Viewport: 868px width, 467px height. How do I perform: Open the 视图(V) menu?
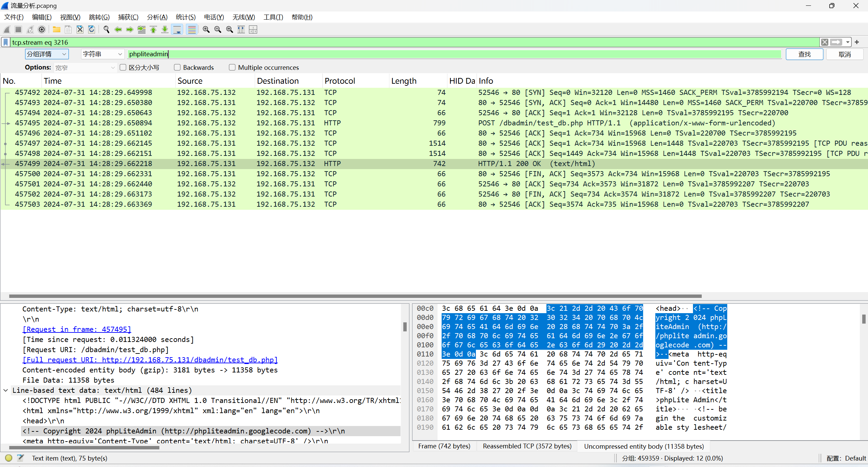pyautogui.click(x=70, y=17)
